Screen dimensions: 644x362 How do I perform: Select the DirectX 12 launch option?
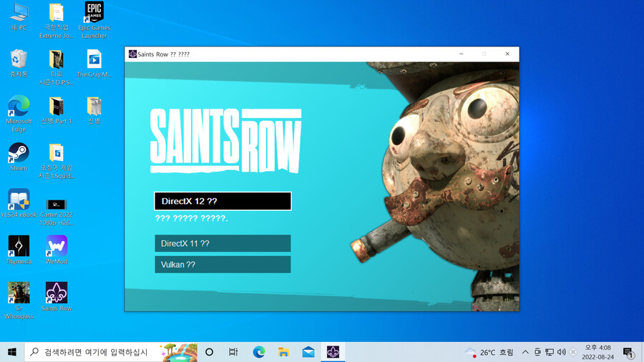(223, 201)
